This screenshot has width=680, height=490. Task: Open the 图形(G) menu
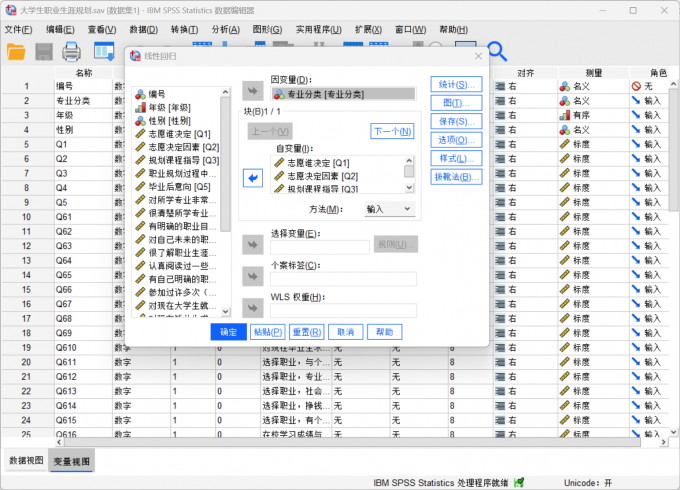267,29
